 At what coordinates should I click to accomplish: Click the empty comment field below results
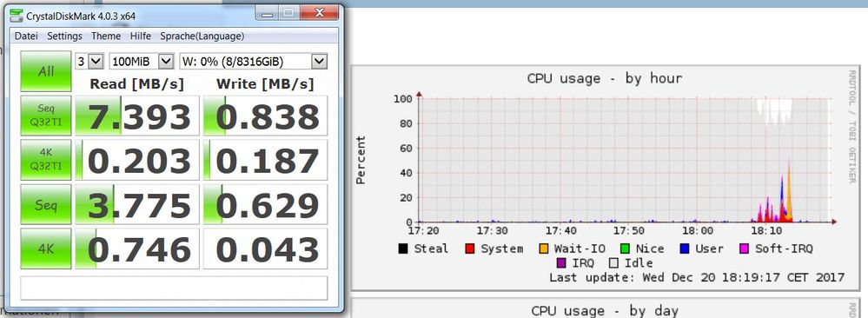click(174, 288)
